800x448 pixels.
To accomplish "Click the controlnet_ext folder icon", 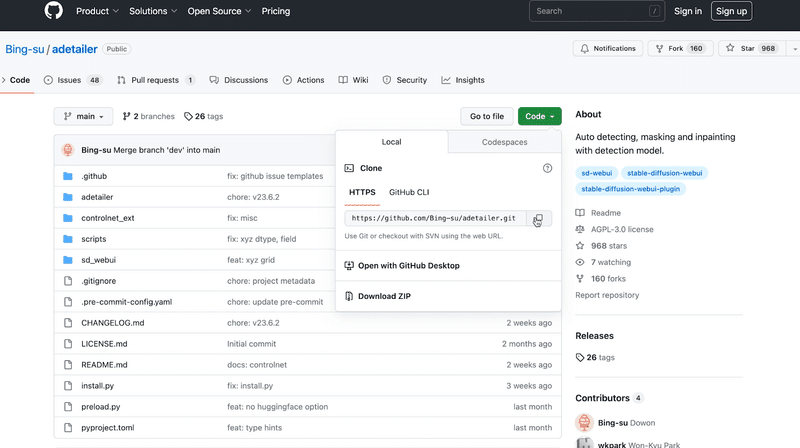I will (67, 218).
